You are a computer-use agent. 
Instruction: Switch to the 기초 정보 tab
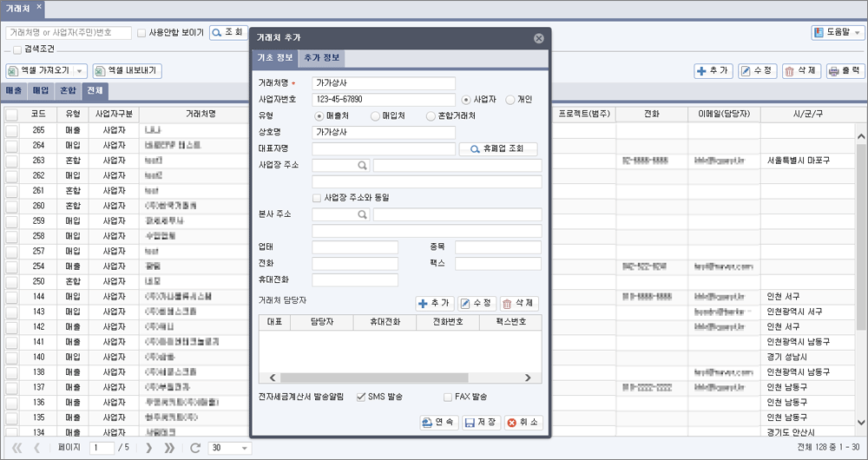click(275, 58)
